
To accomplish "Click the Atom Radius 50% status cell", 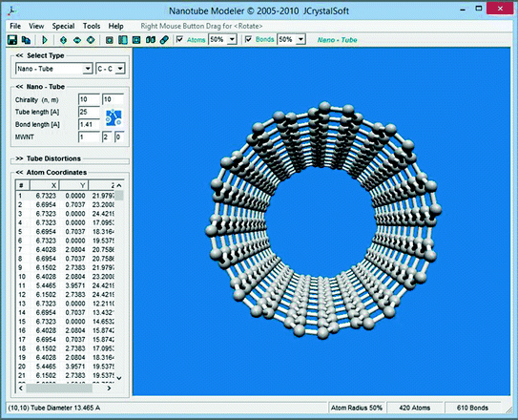I will pos(357,409).
